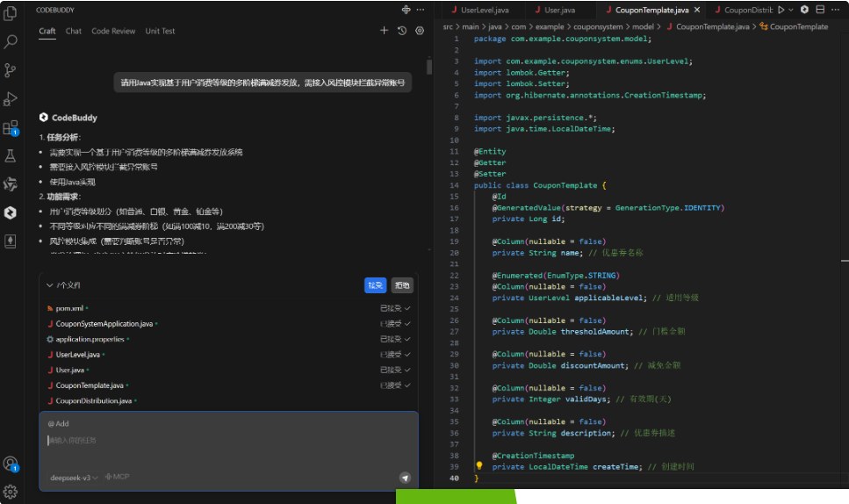Viewport: 849px width, 504px height.
Task: Open the Testing flask view
Action: click(x=11, y=156)
